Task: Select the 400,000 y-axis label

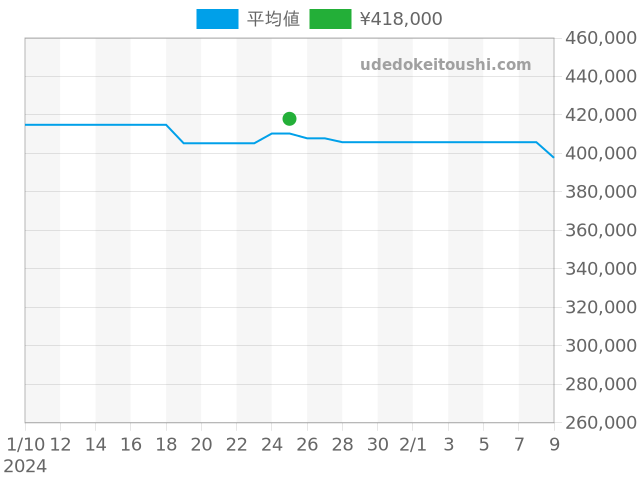Action: click(x=601, y=153)
